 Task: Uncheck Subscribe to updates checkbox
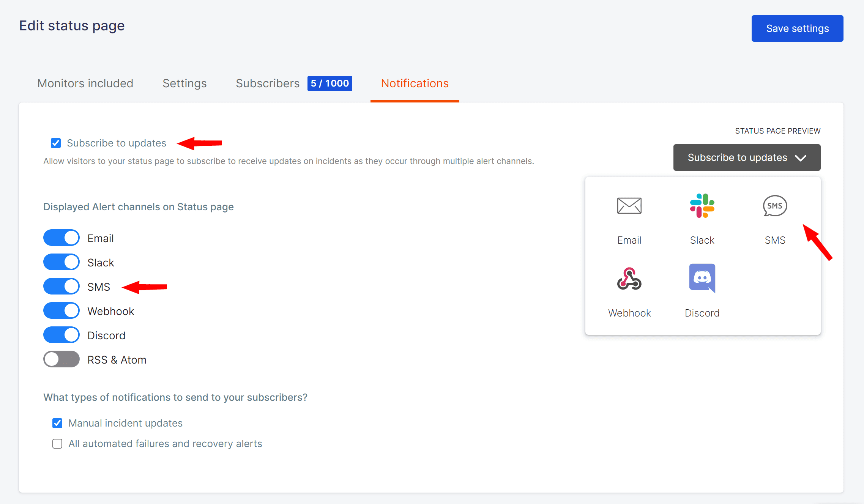pos(56,143)
